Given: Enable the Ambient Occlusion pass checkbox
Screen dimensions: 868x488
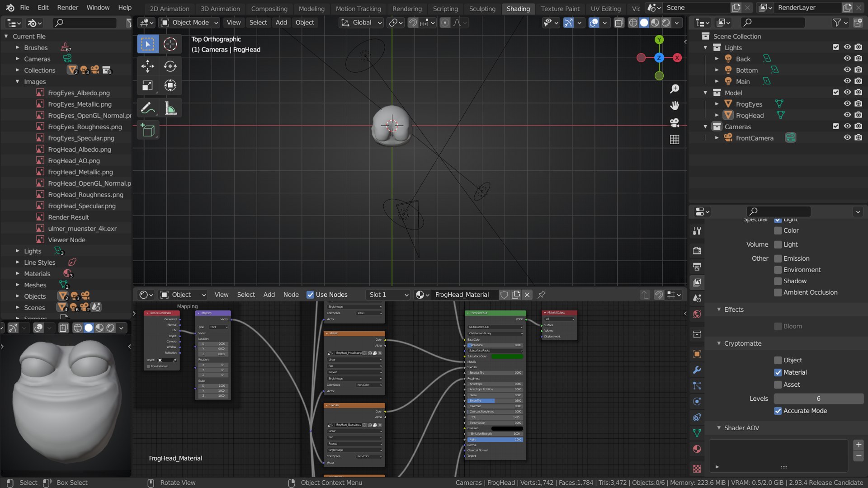Looking at the screenshot, I should [x=778, y=292].
